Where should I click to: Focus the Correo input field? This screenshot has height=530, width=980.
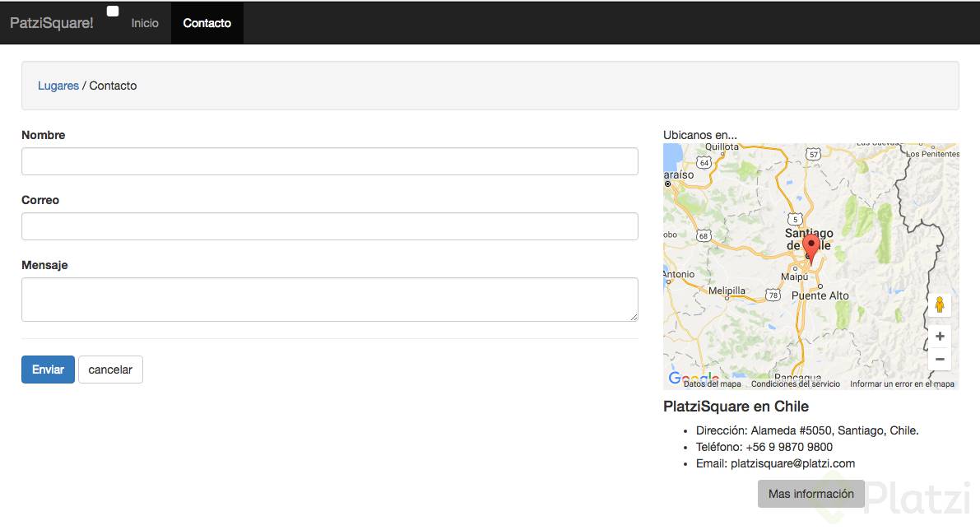point(329,226)
